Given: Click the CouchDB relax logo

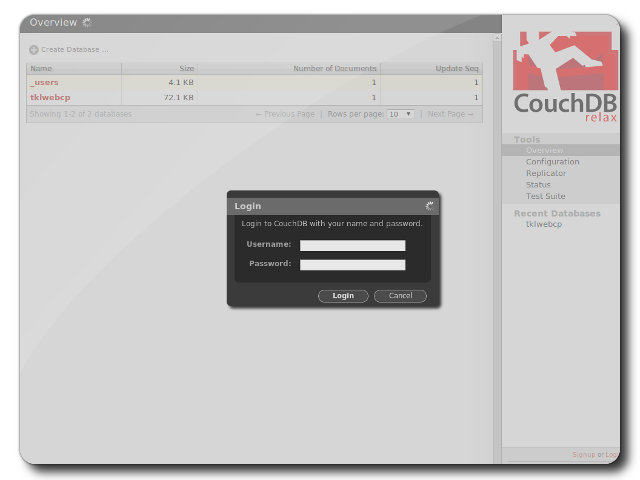Looking at the screenshot, I should [565, 76].
